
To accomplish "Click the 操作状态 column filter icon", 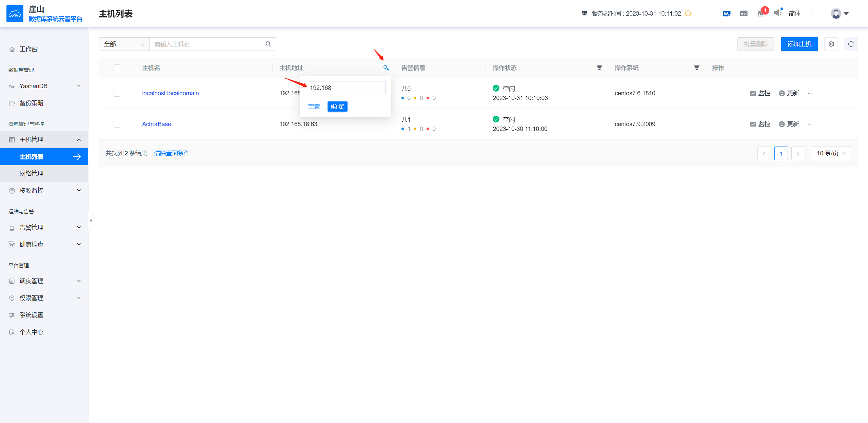I will pos(599,68).
